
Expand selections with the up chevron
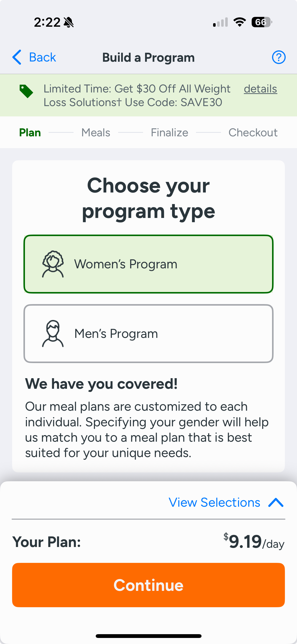[276, 502]
